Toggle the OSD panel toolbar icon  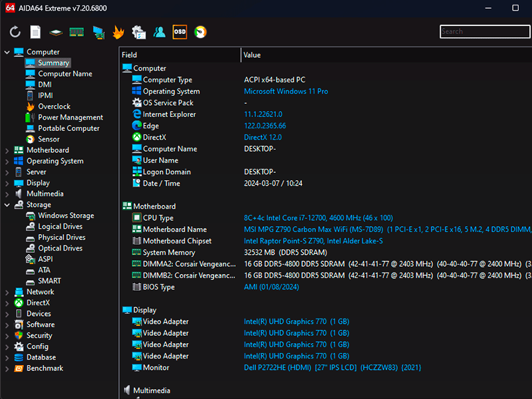point(180,32)
